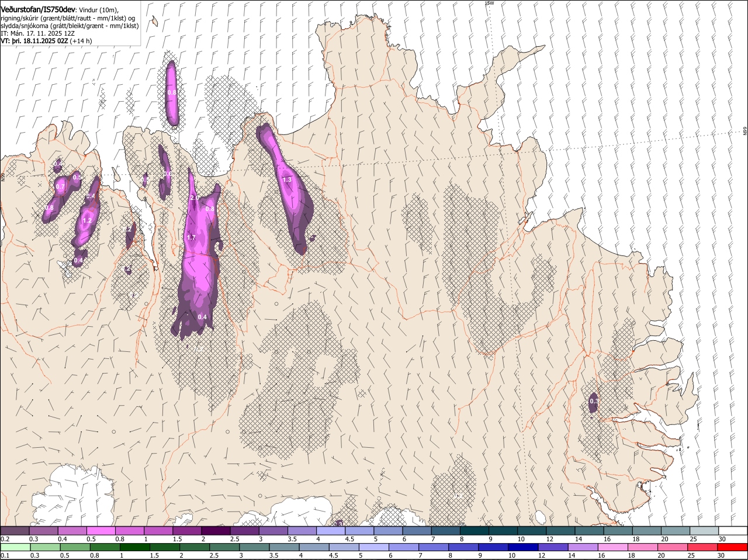Viewport: 748px width, 560px height.
Task: Click the "30" label in the lower legend
Action: point(721,555)
